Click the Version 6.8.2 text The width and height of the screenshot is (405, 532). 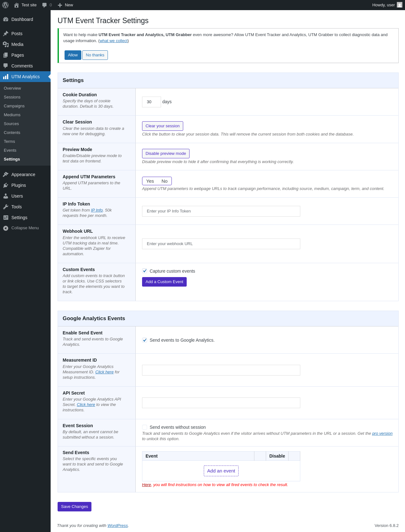point(387,526)
